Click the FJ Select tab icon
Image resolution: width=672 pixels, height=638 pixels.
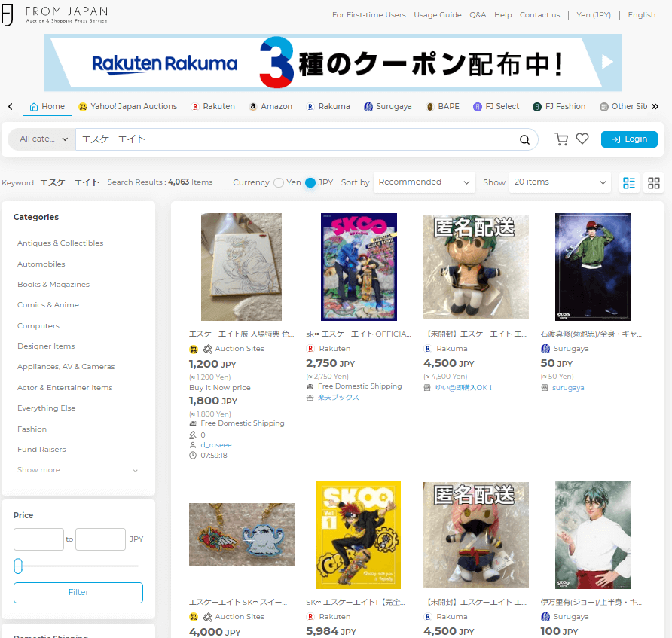coord(478,107)
